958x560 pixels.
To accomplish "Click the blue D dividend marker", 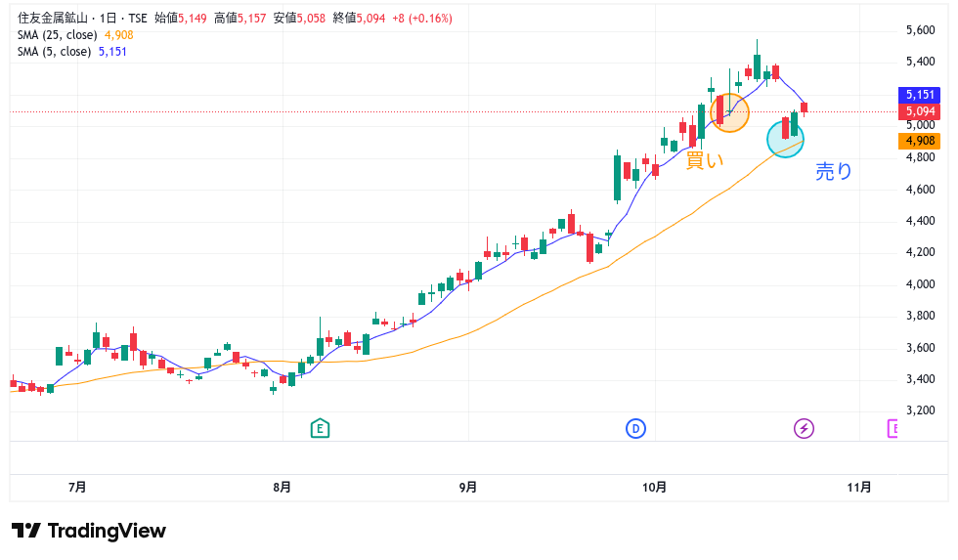I will 635,428.
